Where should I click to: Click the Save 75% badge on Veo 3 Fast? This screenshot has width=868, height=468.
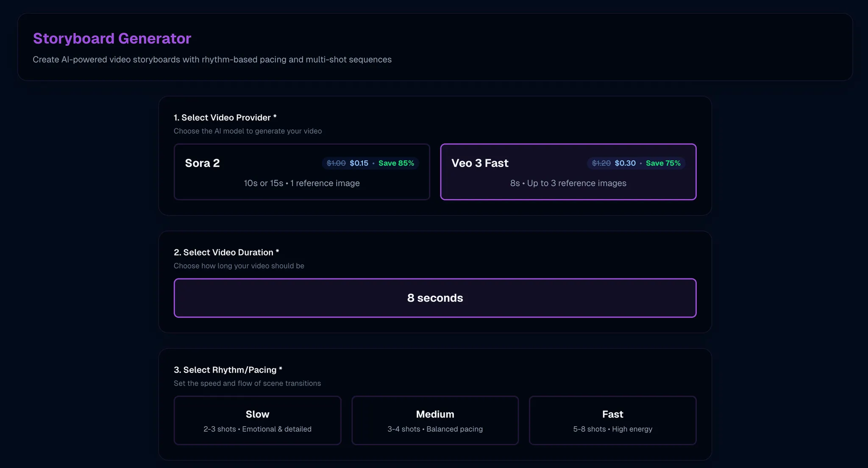point(663,163)
